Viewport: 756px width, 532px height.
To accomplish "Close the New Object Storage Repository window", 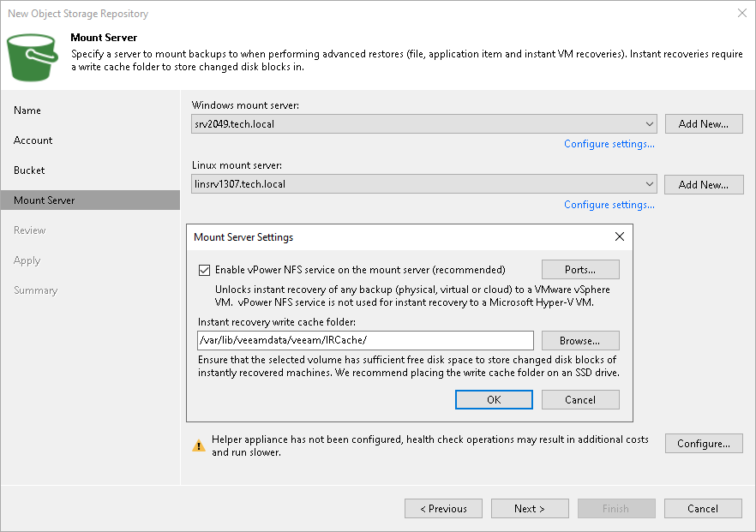I will (742, 13).
